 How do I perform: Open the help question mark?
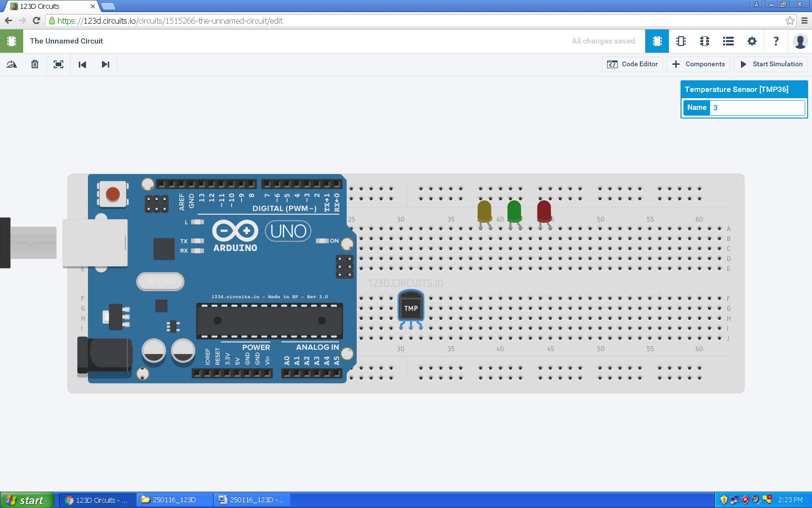point(776,41)
